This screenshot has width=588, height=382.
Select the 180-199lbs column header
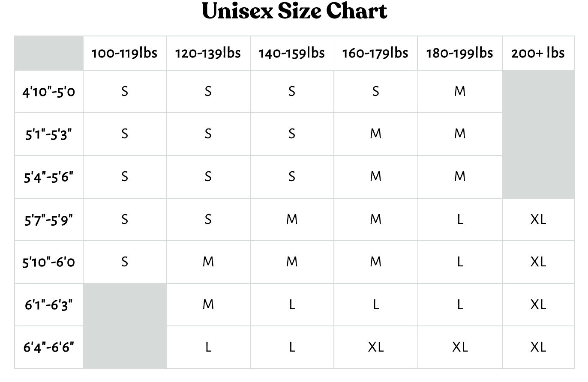[459, 53]
